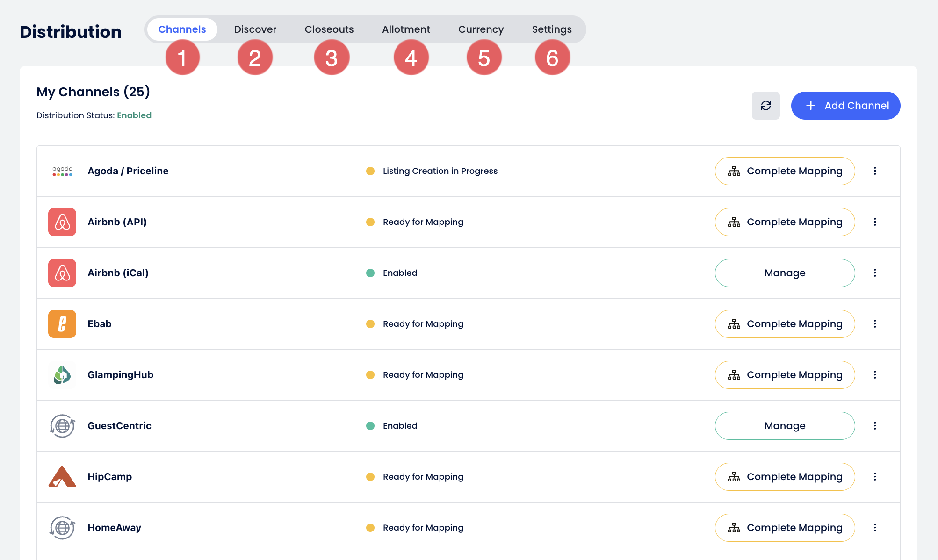The height and width of the screenshot is (560, 938).
Task: Click the refresh channels icon button
Action: [x=765, y=106]
